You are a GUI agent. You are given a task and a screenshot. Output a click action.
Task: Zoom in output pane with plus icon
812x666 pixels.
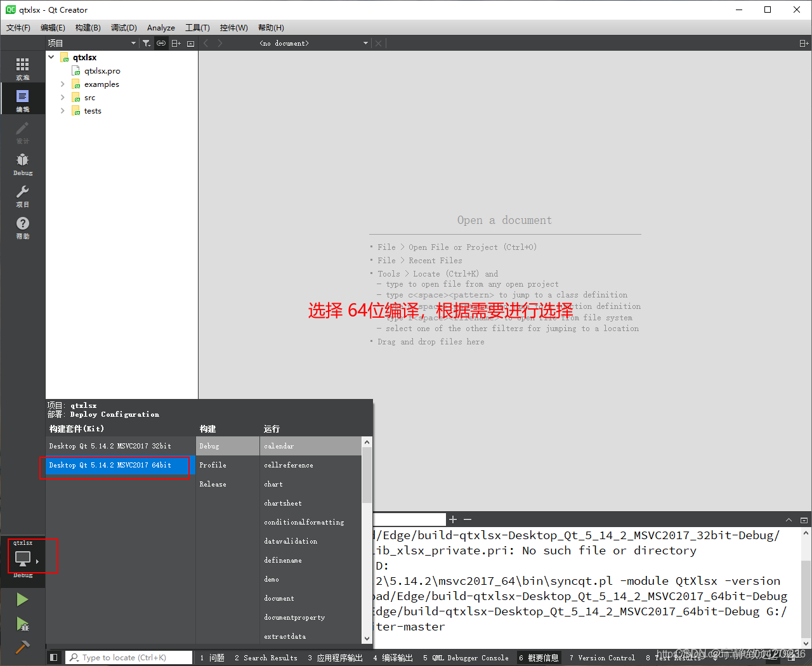[453, 519]
